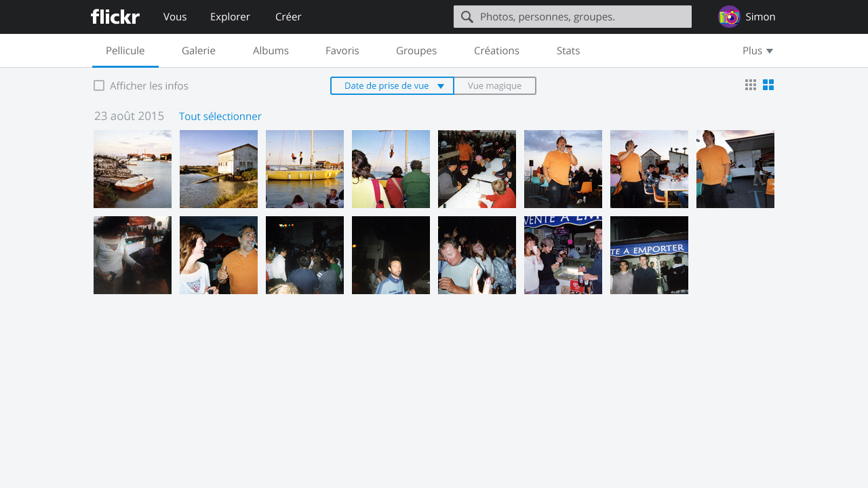Open the Groupes tab
The height and width of the screenshot is (488, 868).
416,51
